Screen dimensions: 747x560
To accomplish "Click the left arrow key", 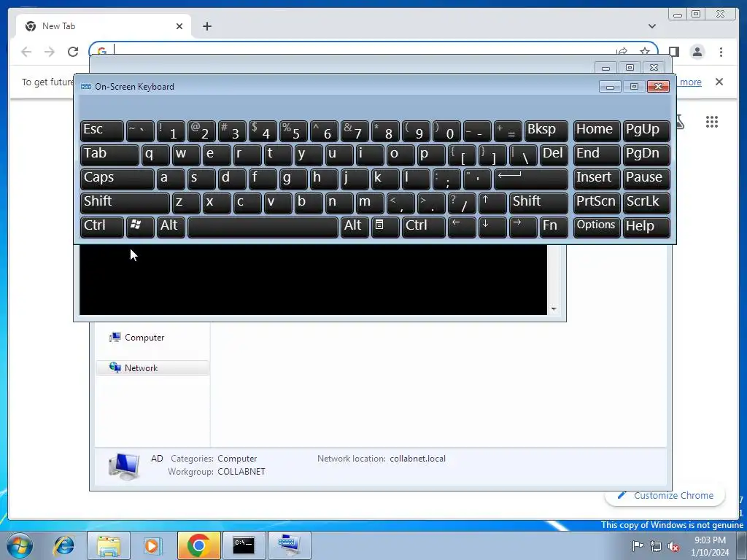I will [x=462, y=227].
